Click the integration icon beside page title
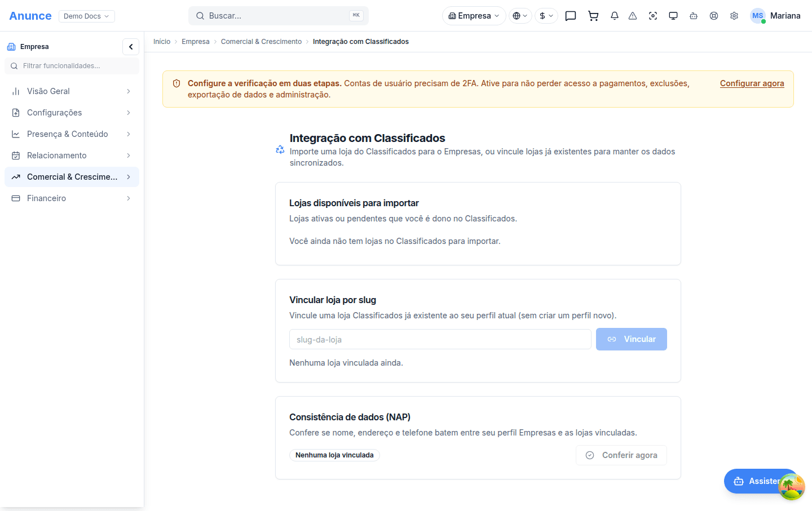 coord(280,150)
